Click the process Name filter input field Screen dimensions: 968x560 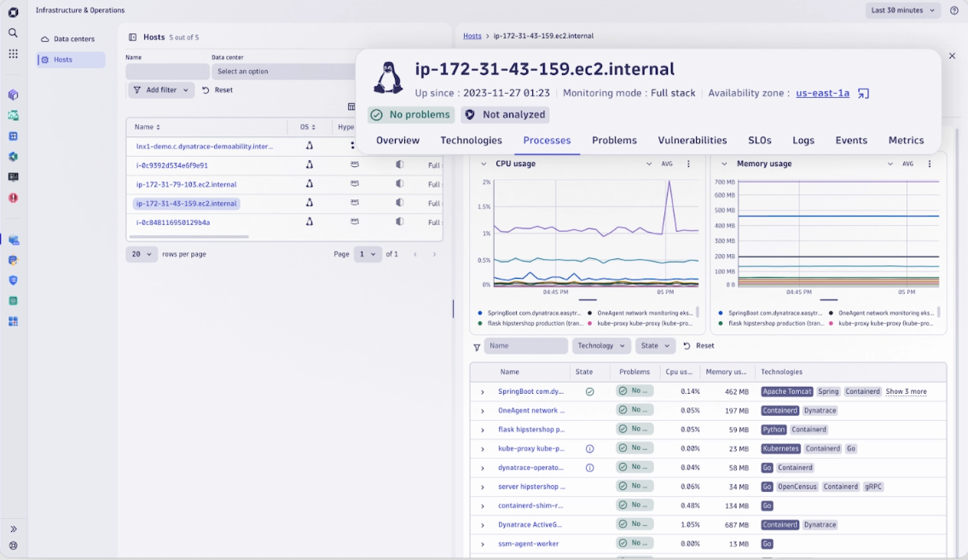(525, 346)
